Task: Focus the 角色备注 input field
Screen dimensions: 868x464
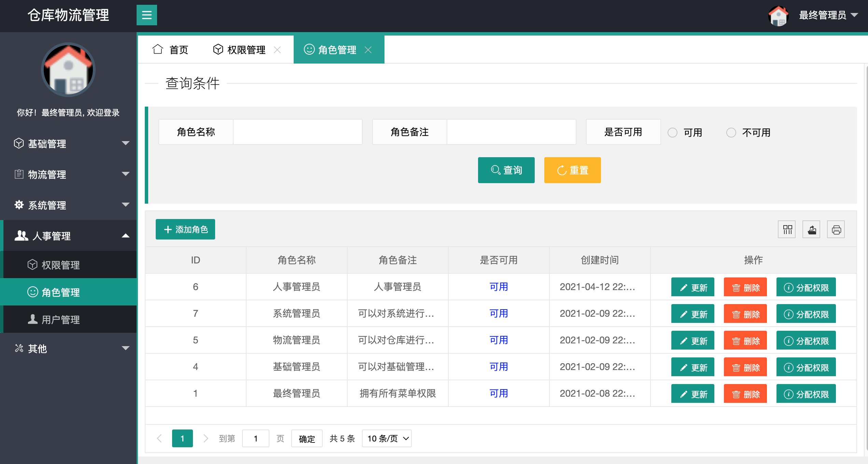Action: (x=511, y=132)
